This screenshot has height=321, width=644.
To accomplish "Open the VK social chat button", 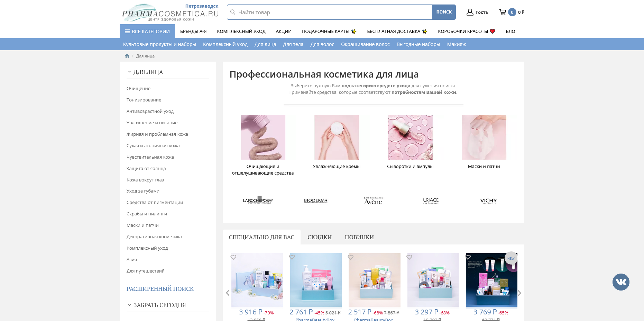I will [x=621, y=282].
